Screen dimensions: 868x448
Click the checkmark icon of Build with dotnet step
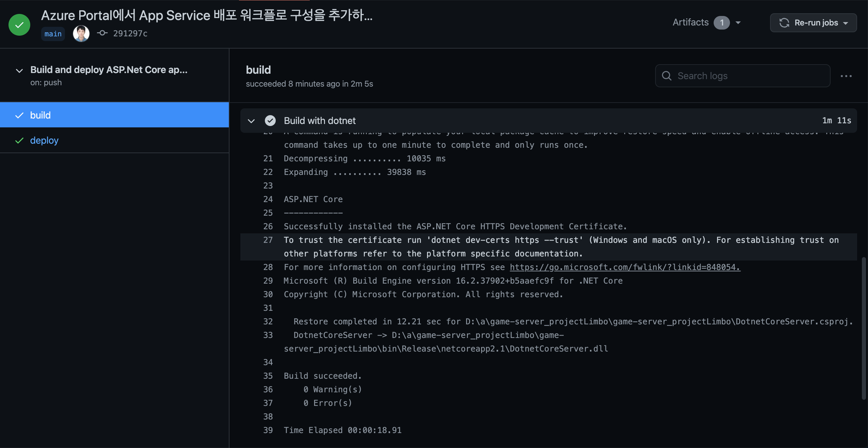tap(270, 121)
